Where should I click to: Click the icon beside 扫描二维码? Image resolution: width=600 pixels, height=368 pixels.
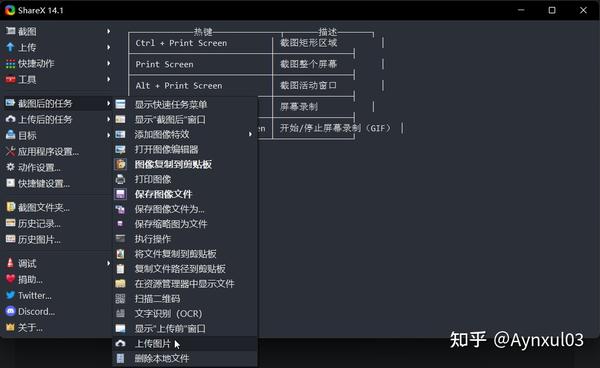(x=120, y=298)
